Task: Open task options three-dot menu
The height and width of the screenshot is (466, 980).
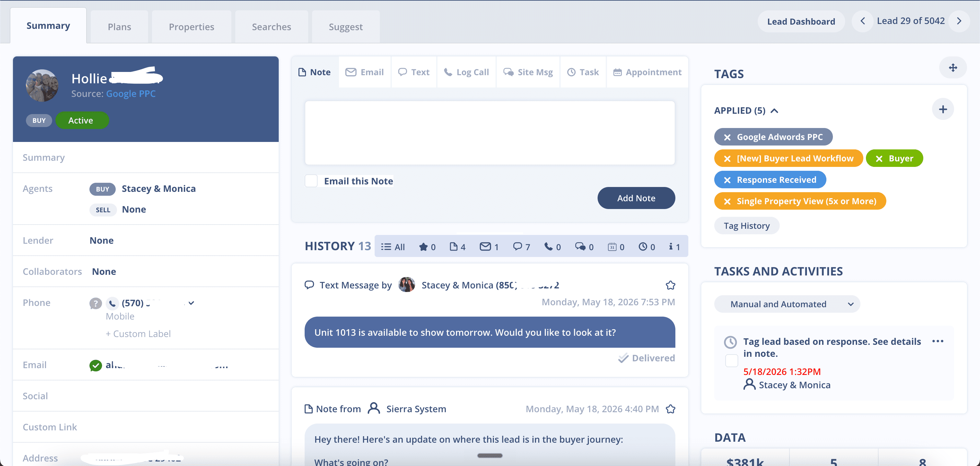Action: (x=938, y=341)
